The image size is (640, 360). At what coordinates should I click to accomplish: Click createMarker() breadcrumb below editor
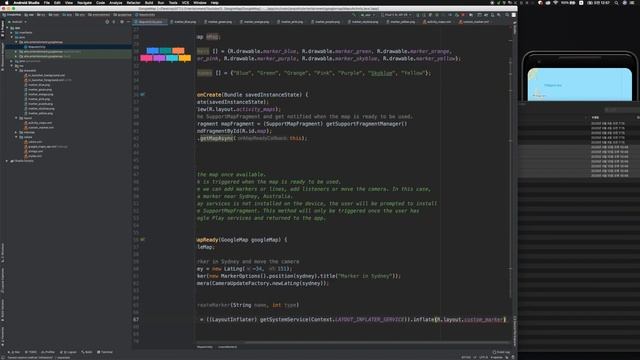[227, 347]
